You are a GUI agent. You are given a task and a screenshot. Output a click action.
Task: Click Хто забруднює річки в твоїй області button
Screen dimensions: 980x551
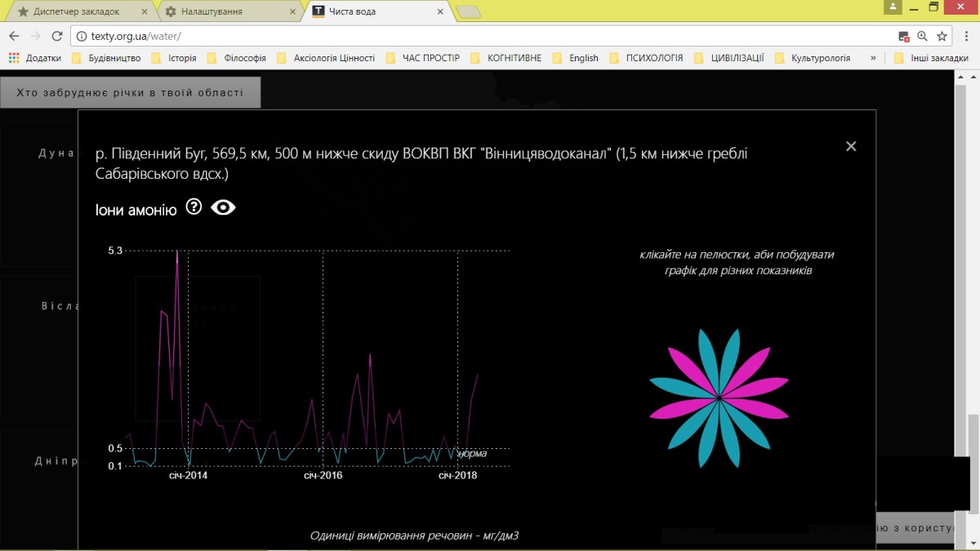coord(130,93)
